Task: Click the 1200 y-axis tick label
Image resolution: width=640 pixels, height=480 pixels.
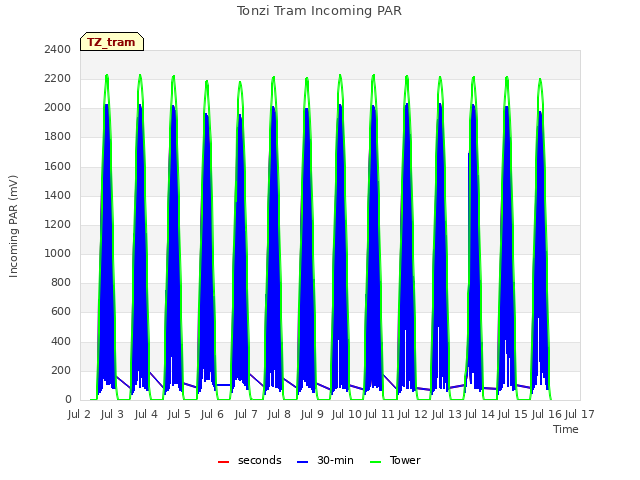Action: (x=58, y=224)
